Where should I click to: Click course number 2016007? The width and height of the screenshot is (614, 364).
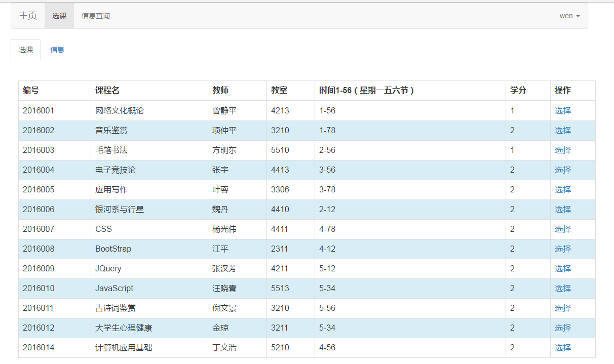tap(39, 229)
